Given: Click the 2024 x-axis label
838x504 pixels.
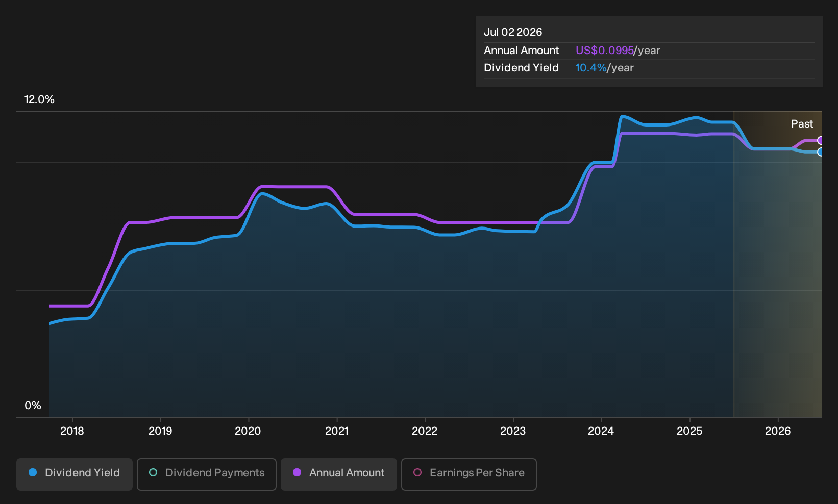Looking at the screenshot, I should (601, 431).
